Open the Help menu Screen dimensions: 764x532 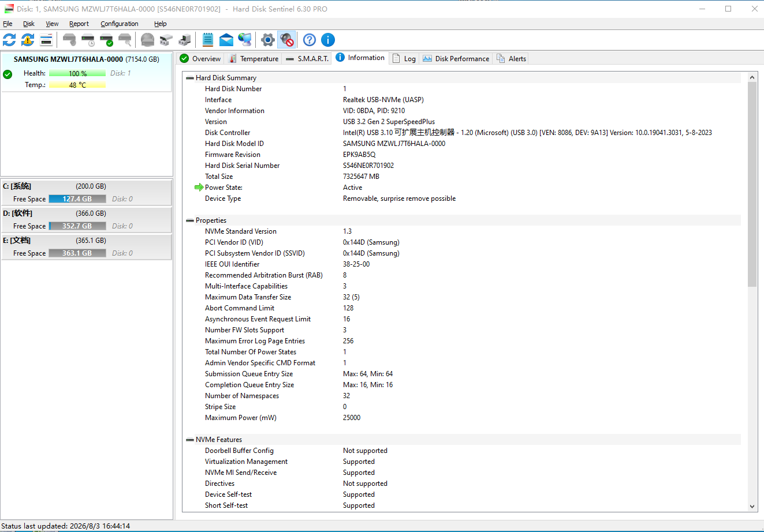(161, 24)
